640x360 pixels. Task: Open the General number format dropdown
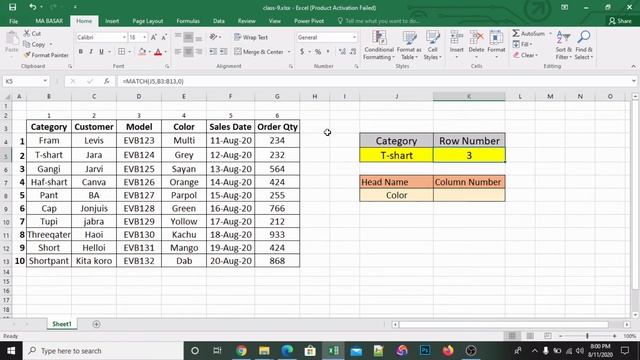point(354,37)
